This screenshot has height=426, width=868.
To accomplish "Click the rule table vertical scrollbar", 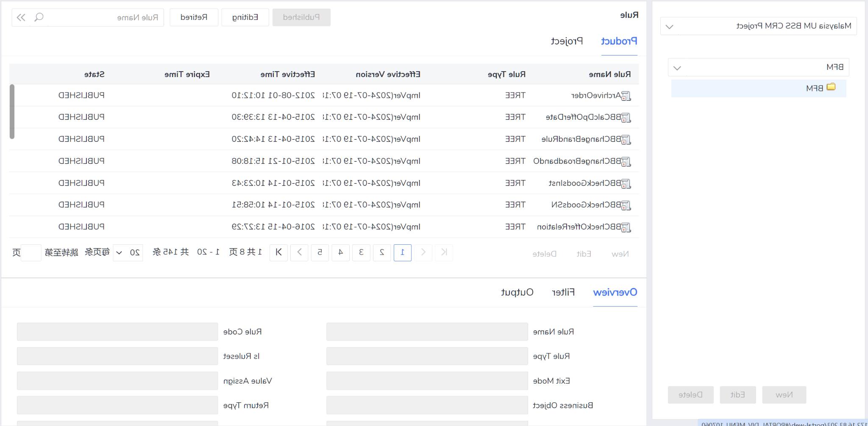I will coord(12,112).
